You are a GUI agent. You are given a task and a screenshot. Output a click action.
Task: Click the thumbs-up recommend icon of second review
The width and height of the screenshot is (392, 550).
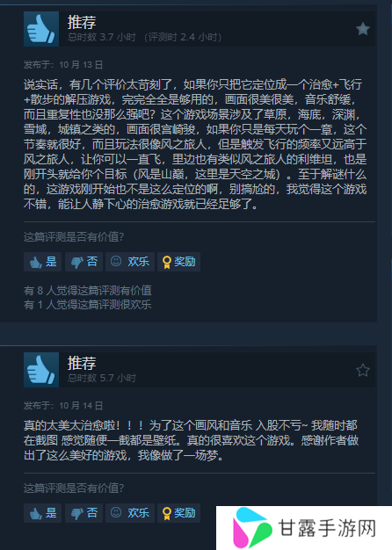tap(41, 370)
